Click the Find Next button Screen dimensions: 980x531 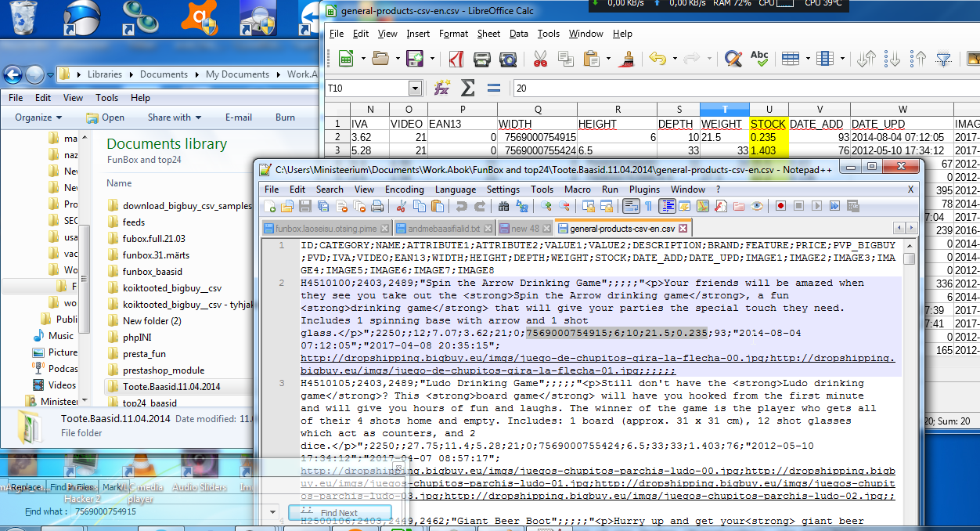click(x=339, y=513)
